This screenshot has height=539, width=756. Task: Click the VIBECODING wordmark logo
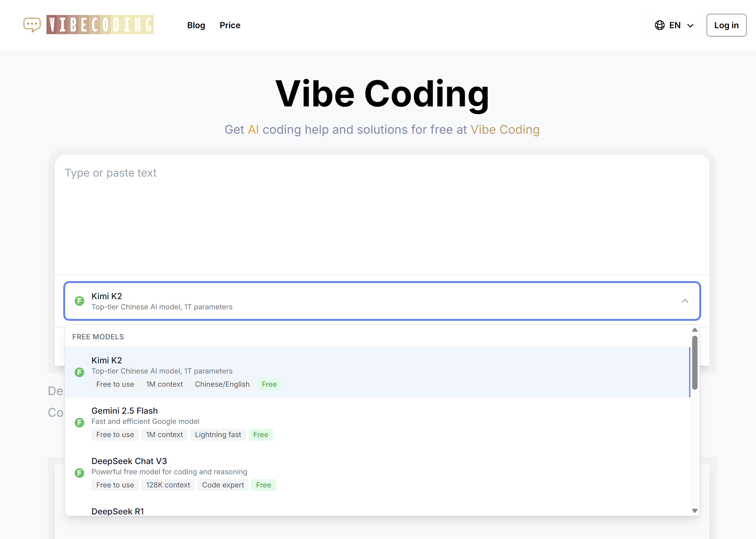100,25
